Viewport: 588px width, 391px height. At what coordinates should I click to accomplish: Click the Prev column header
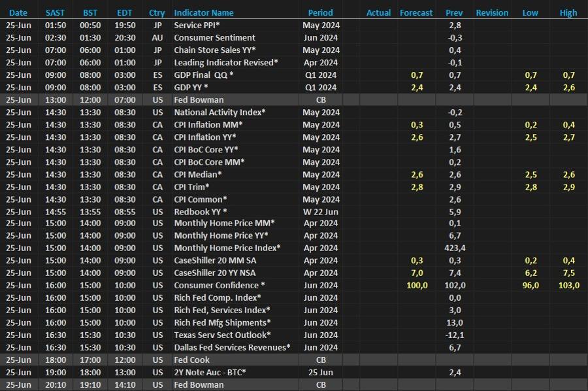click(454, 13)
